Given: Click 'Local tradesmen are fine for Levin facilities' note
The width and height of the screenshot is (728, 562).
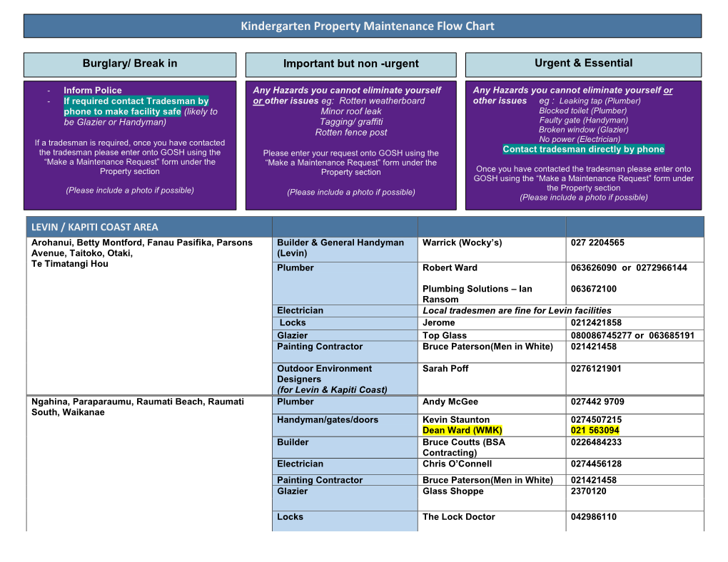Looking at the screenshot, I should tap(517, 310).
